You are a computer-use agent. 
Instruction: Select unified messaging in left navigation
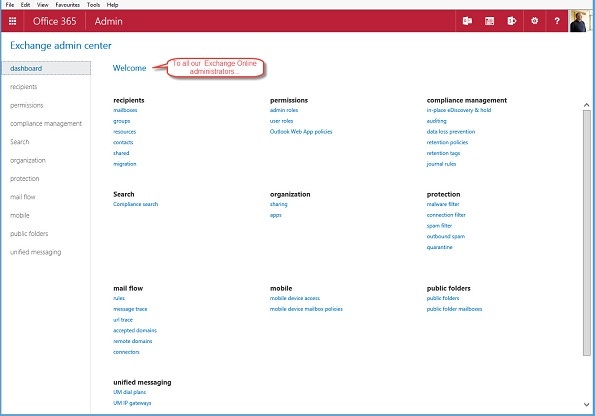point(36,252)
